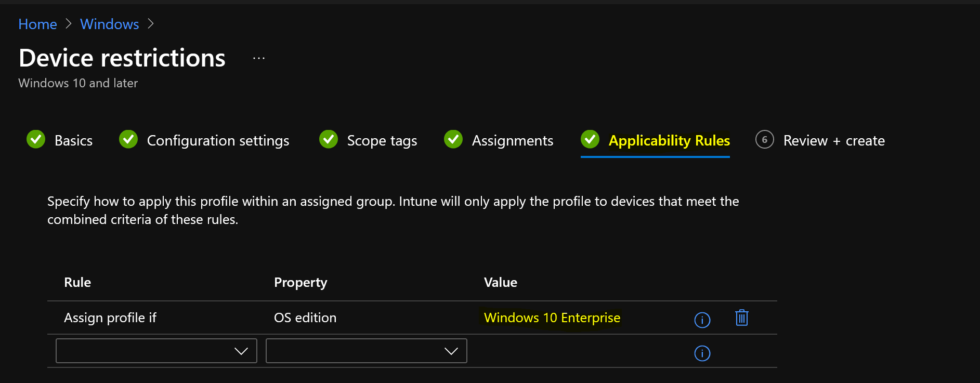Switch to the Configuration settings tab

(x=218, y=141)
